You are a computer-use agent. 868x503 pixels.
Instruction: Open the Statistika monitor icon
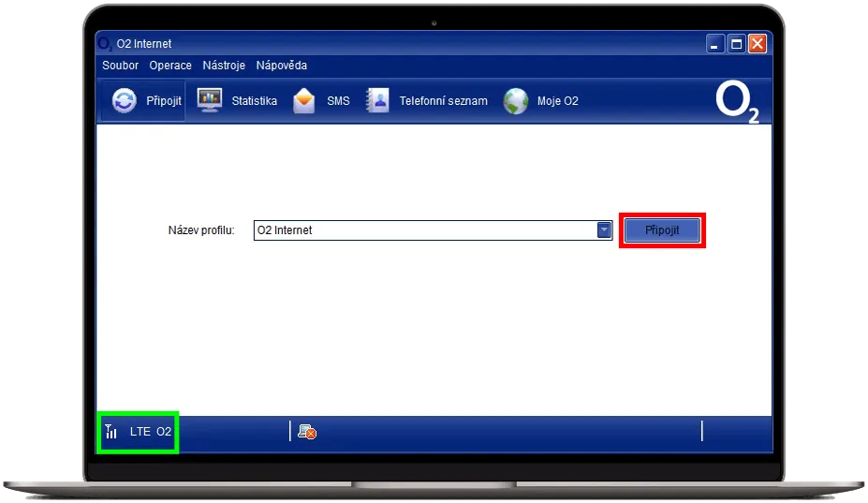[x=210, y=101]
